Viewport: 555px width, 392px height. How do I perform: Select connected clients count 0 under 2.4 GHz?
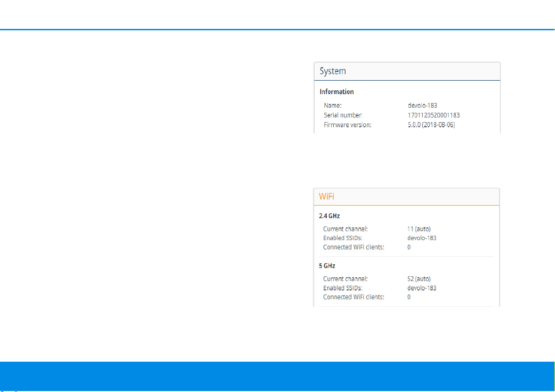(409, 247)
